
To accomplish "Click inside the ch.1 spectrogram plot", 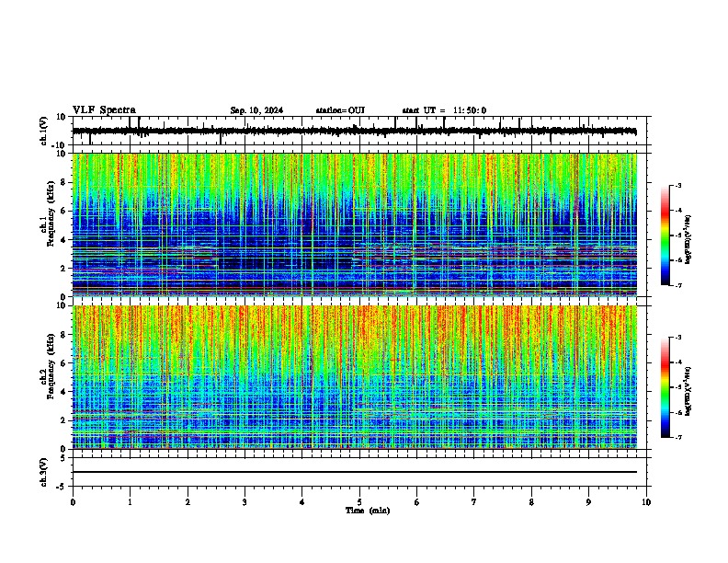I will pyautogui.click(x=354, y=224).
